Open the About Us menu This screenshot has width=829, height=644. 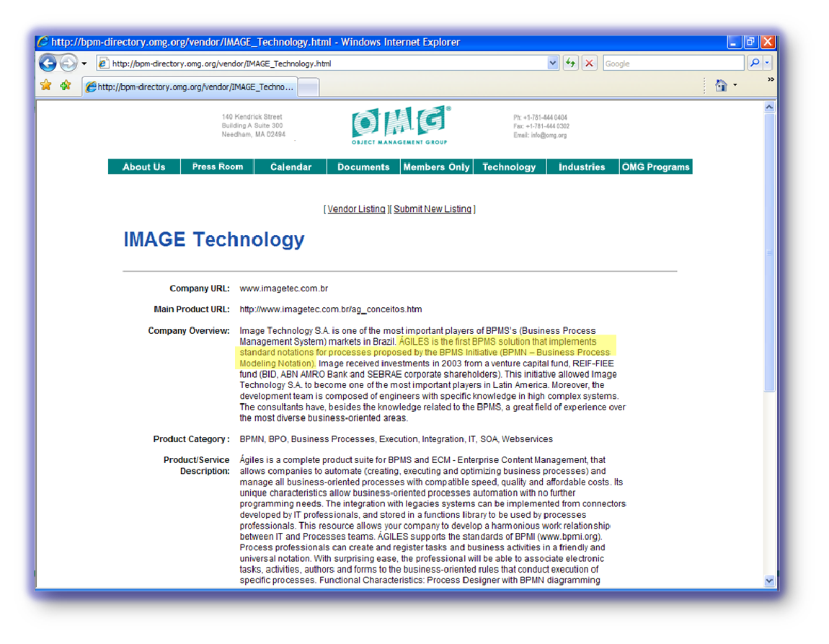click(143, 167)
